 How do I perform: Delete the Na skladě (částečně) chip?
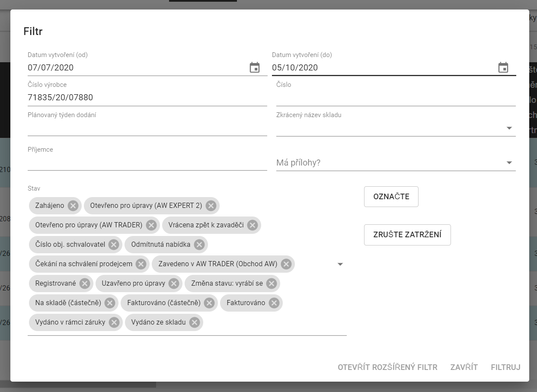[x=109, y=303]
